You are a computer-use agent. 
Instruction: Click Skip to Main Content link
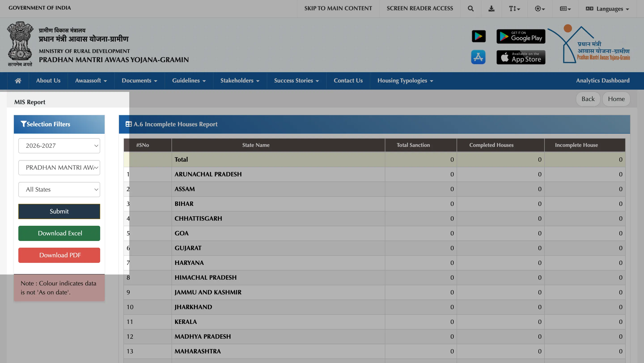[x=338, y=8]
